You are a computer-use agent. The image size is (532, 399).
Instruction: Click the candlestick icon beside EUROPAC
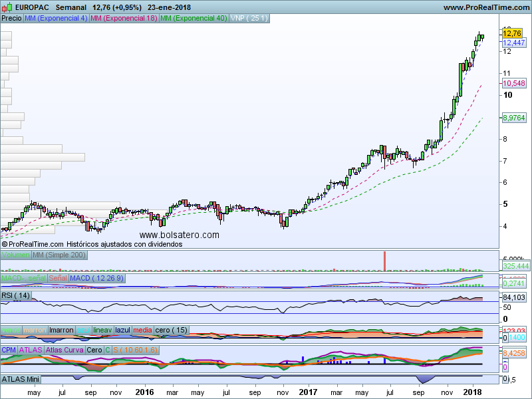(6, 7)
